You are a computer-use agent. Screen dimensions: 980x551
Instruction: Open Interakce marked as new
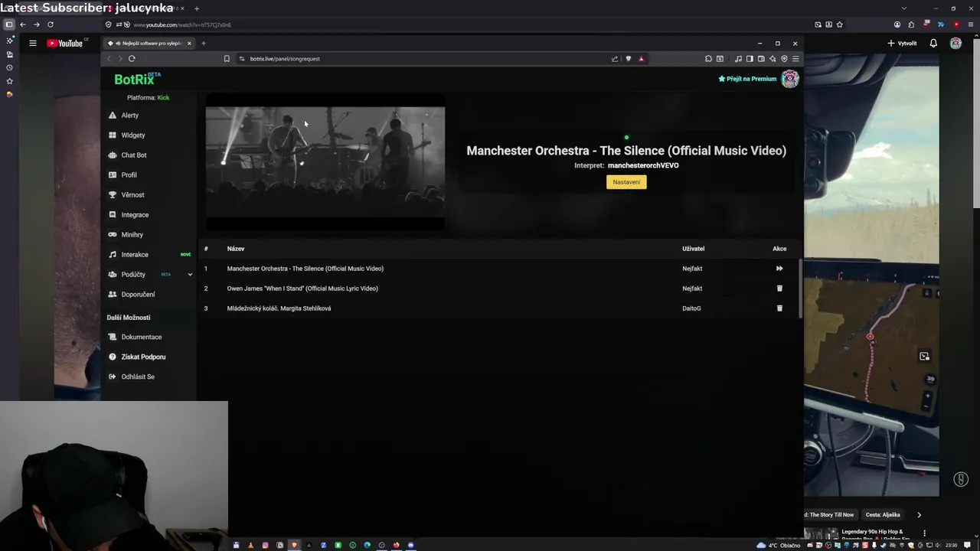135,255
